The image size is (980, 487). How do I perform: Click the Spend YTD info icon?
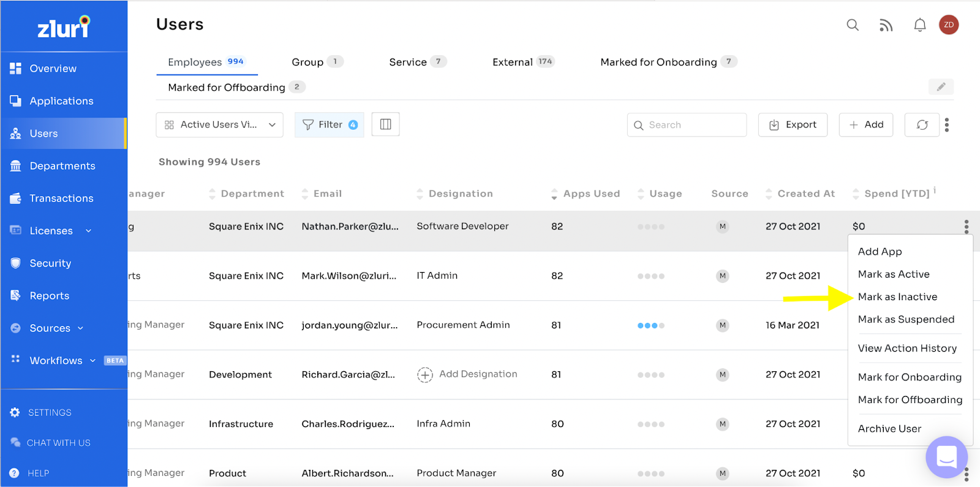pos(935,190)
